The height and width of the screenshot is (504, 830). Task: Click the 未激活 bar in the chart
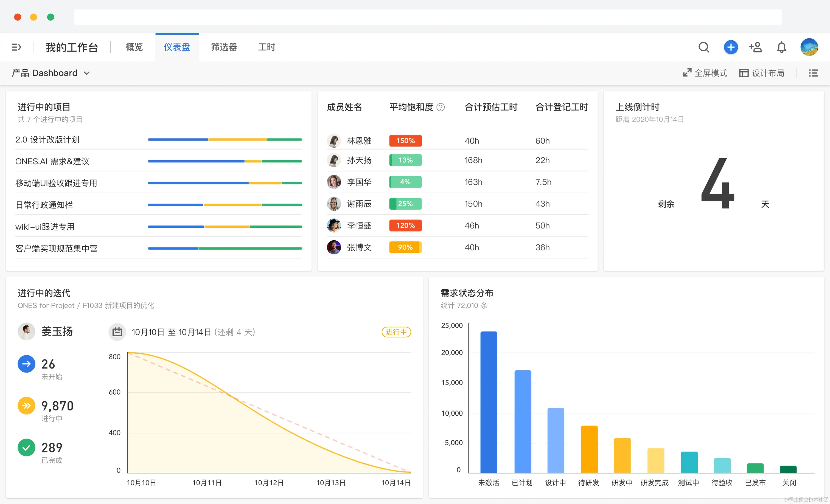tap(489, 402)
